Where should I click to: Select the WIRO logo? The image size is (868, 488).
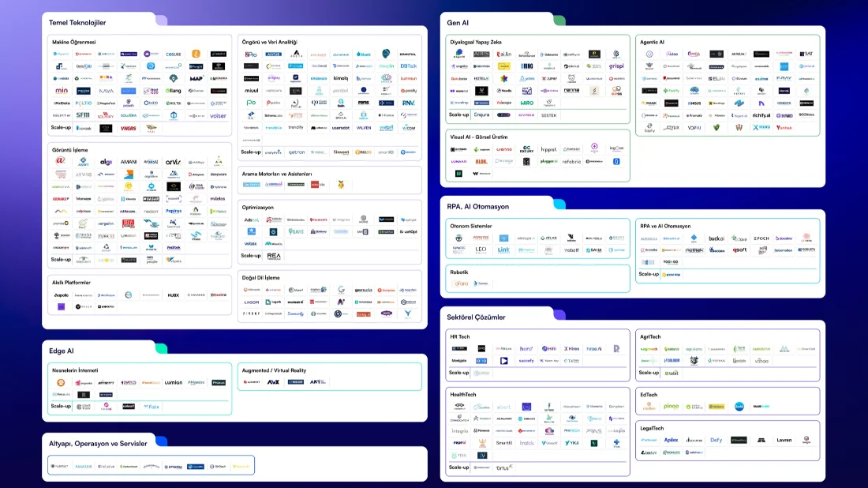(526, 103)
